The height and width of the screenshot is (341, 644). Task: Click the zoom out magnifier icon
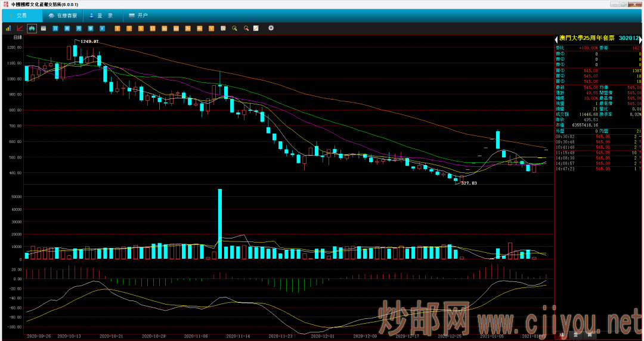(246, 29)
